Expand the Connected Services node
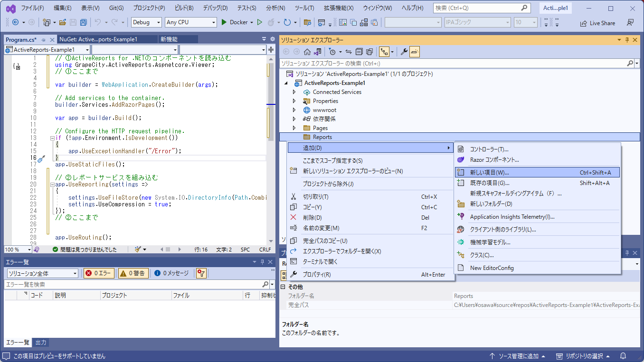This screenshot has height=362, width=644. click(x=294, y=92)
